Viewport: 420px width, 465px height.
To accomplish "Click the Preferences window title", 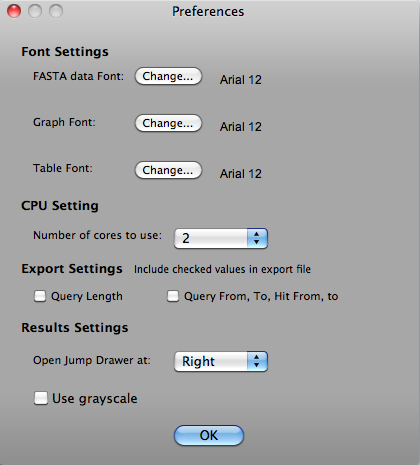I will 208,12.
